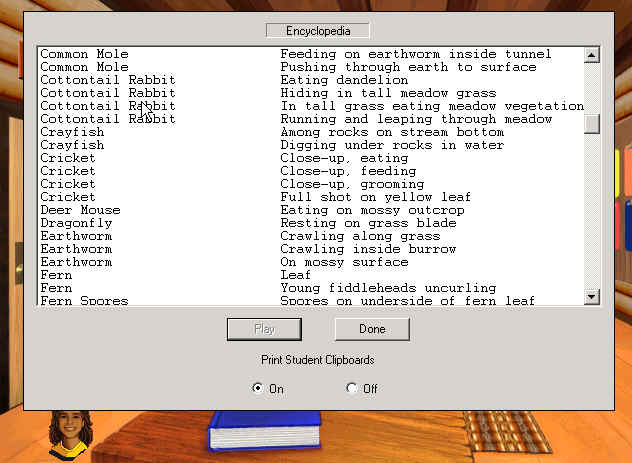This screenshot has width=632, height=463.
Task: Select Crayfish among rocks on stream bottom
Action: pos(311,132)
